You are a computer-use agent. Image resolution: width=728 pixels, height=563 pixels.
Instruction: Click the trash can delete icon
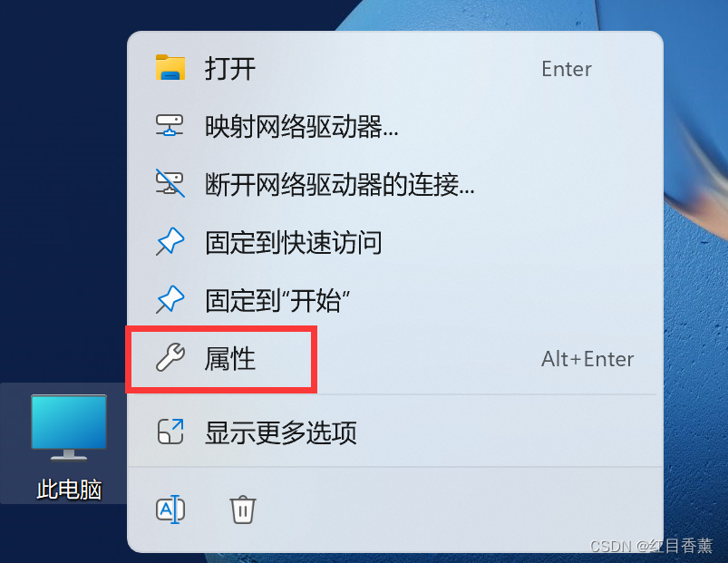pos(243,510)
